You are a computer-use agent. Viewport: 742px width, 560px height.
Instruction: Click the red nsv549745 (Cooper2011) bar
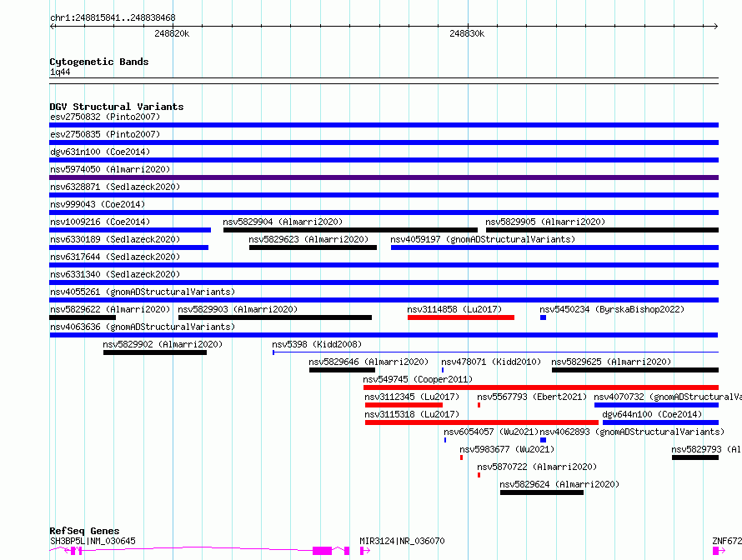coord(541,387)
